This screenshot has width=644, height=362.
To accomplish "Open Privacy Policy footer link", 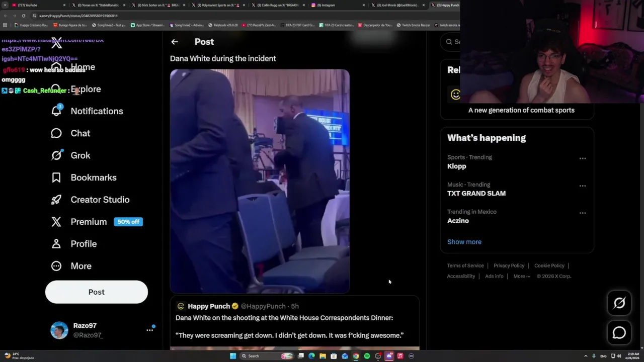I will [509, 265].
